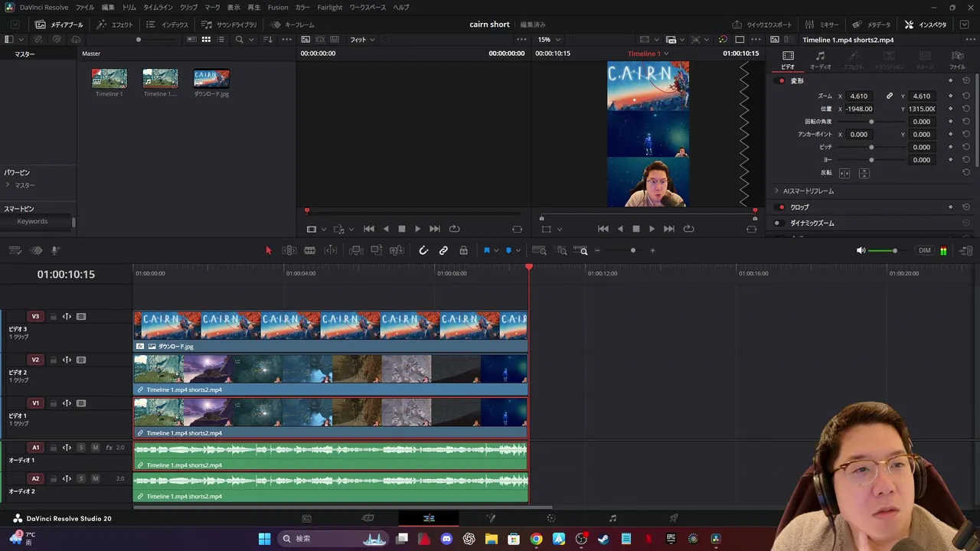Click the flip horizontal icon
The height and width of the screenshot is (551, 980).
(x=844, y=174)
